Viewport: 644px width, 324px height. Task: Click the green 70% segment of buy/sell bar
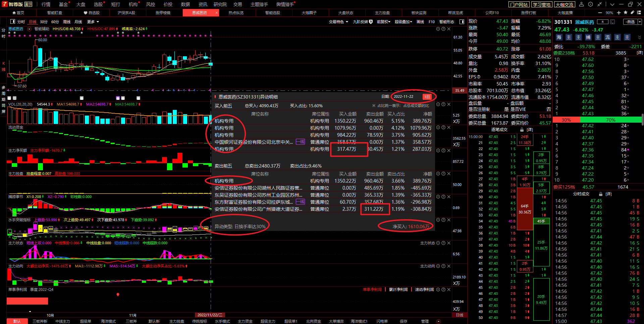tap(610, 120)
